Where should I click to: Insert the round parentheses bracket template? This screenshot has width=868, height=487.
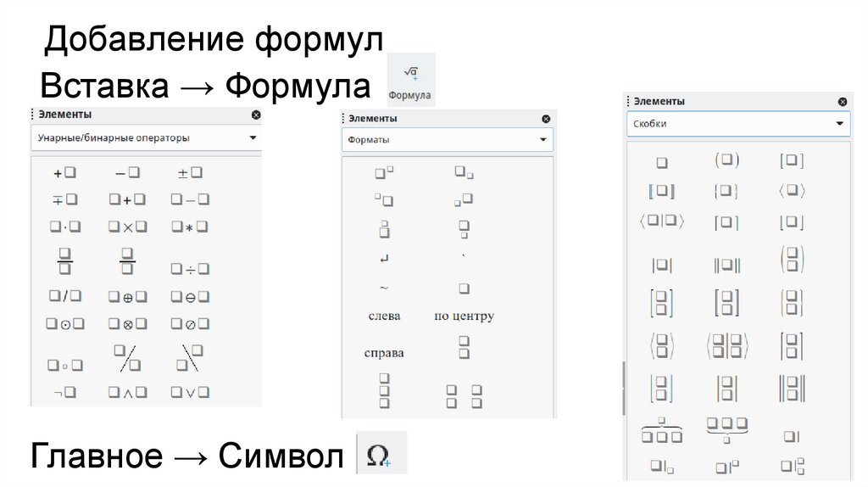coord(726,160)
